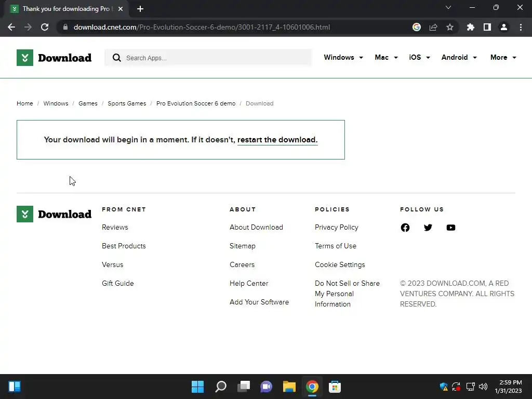532x399 pixels.
Task: Open the Extensions puzzle icon
Action: pyautogui.click(x=471, y=27)
